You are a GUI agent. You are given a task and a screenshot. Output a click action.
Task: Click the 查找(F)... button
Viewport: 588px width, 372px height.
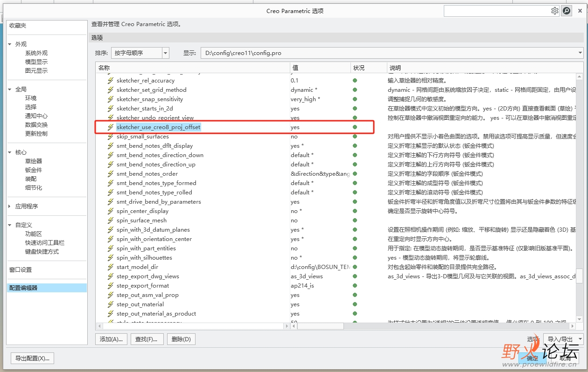pyautogui.click(x=147, y=339)
